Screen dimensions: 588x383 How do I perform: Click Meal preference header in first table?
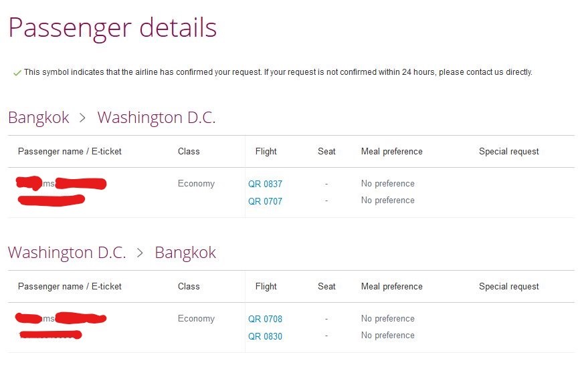391,152
